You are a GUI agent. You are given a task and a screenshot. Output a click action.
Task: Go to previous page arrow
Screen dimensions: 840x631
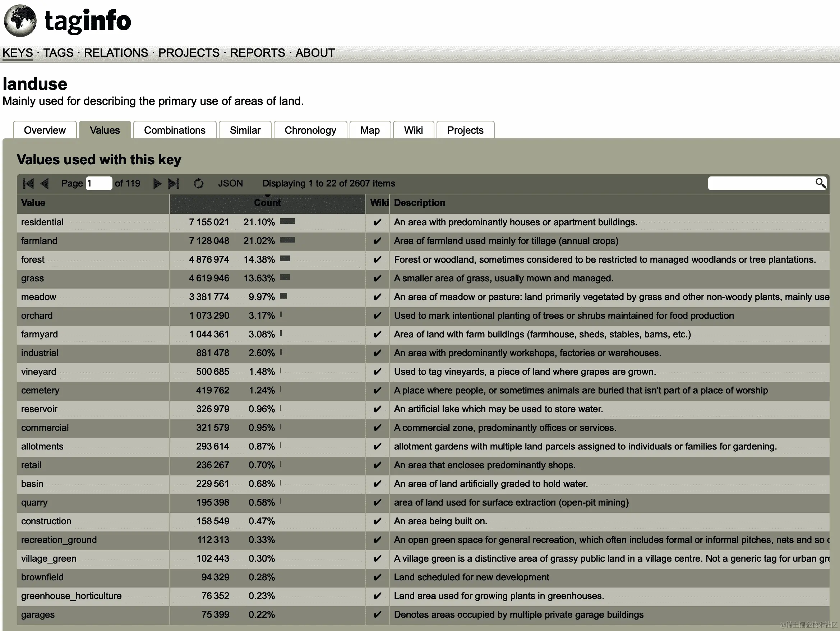[45, 184]
